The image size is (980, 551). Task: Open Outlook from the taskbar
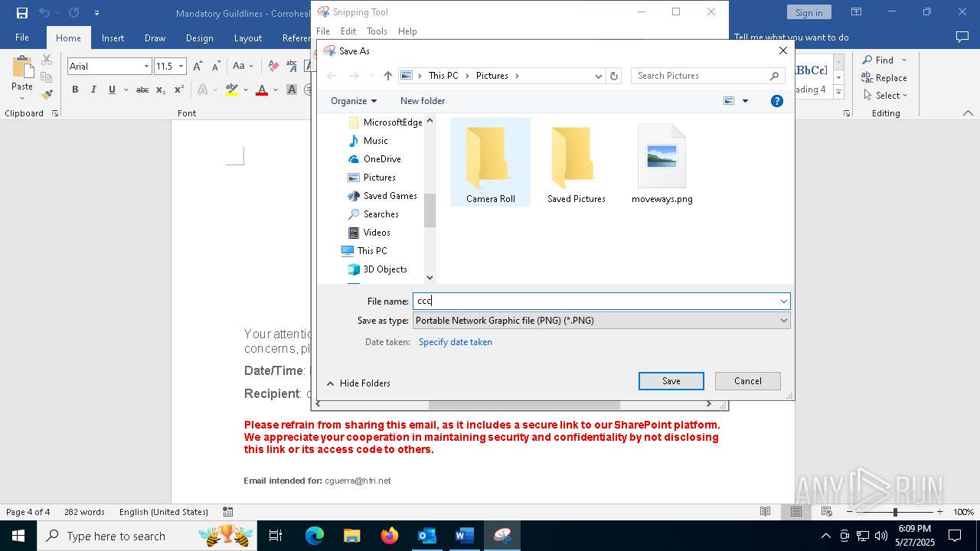click(x=426, y=536)
